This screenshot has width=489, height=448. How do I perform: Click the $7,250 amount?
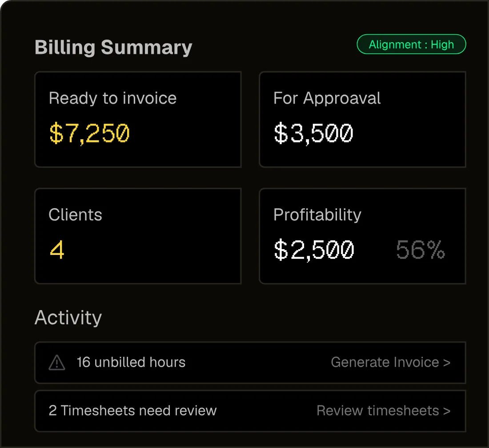click(89, 133)
